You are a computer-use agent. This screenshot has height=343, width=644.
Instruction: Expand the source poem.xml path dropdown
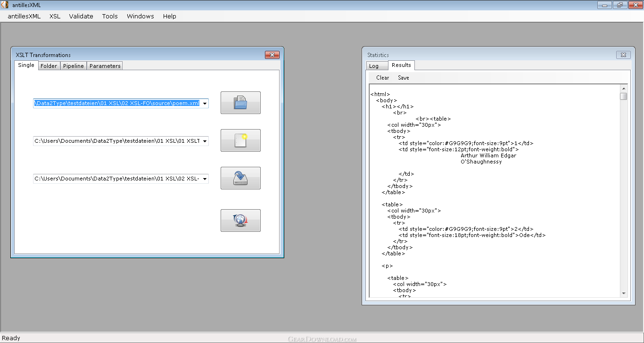[205, 103]
